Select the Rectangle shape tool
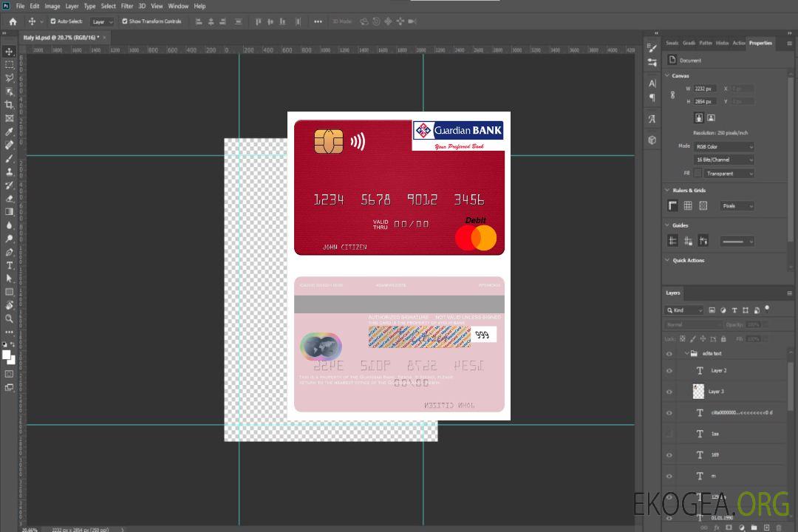 pyautogui.click(x=9, y=292)
